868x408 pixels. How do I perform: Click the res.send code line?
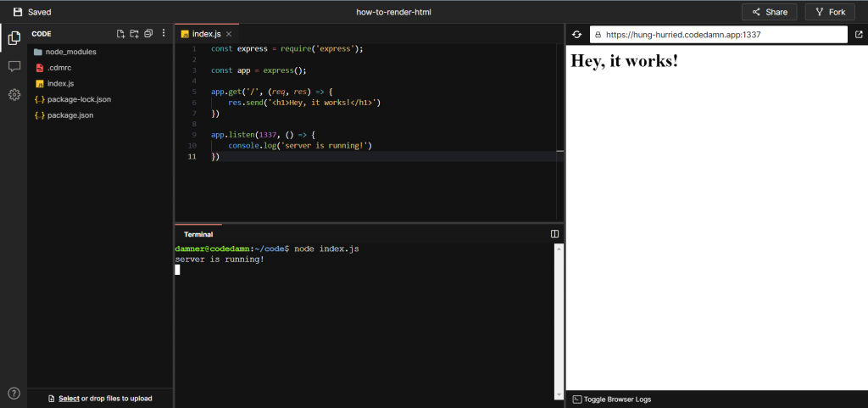point(304,103)
